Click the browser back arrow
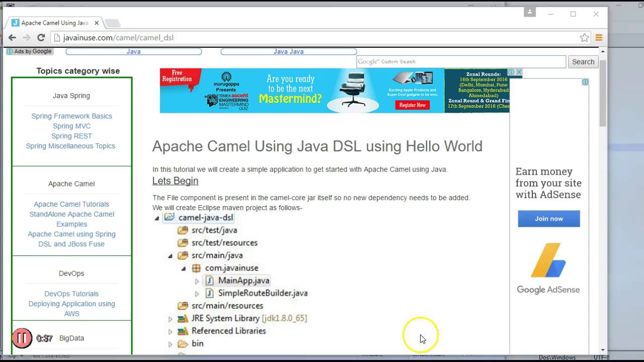This screenshot has width=644, height=362. (12, 38)
